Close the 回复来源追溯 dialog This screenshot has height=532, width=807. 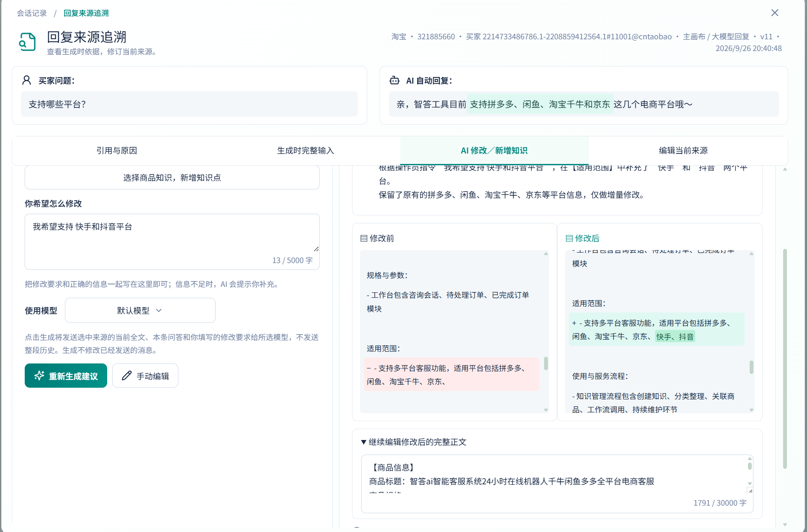coord(775,13)
